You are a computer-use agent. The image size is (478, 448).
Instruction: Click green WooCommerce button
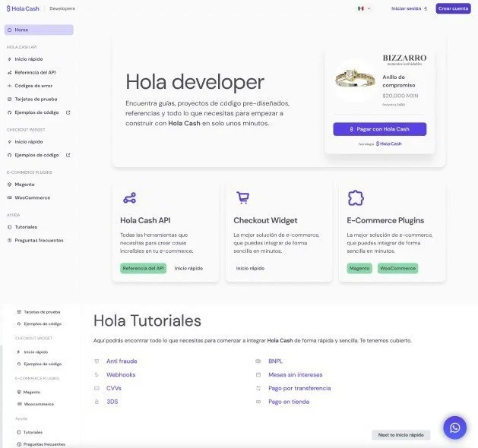397,268
